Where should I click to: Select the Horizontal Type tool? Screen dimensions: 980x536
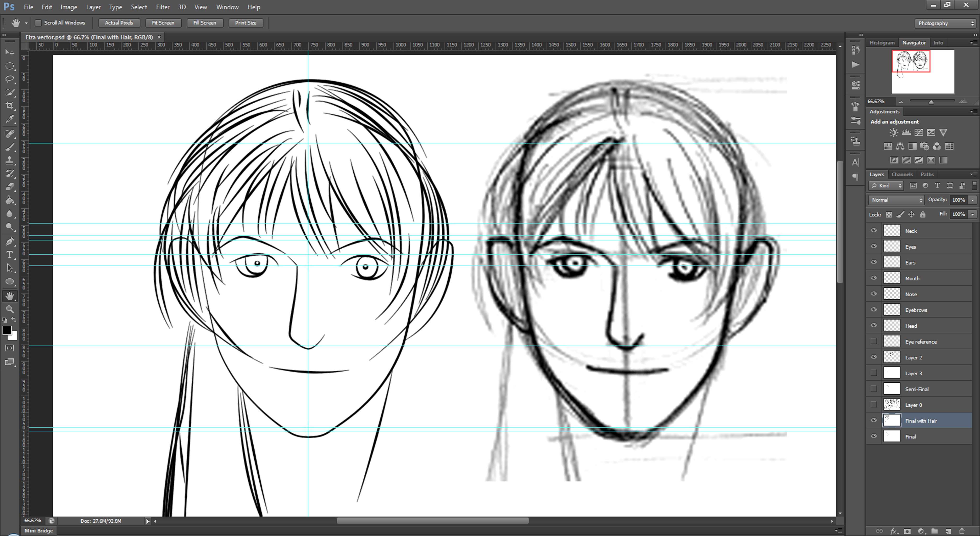(10, 255)
